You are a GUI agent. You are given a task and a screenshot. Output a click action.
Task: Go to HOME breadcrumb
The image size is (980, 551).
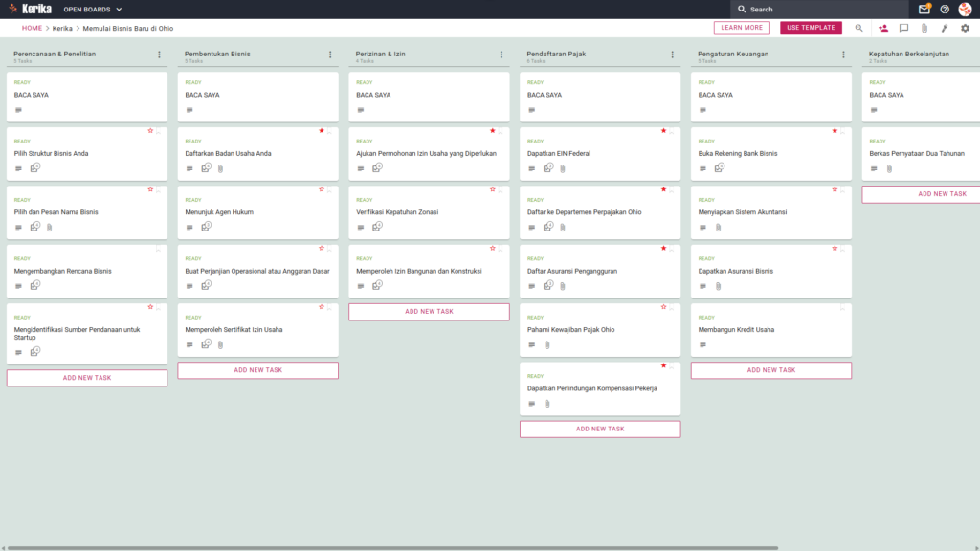point(32,28)
